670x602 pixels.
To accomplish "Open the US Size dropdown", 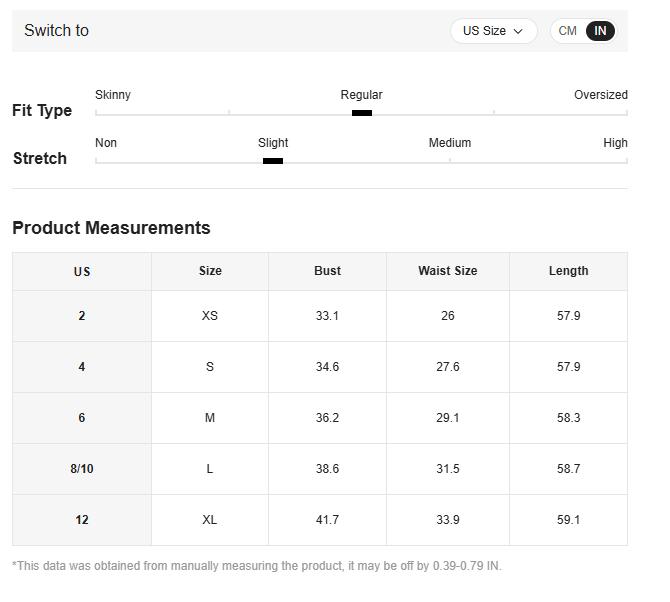I will tap(492, 31).
